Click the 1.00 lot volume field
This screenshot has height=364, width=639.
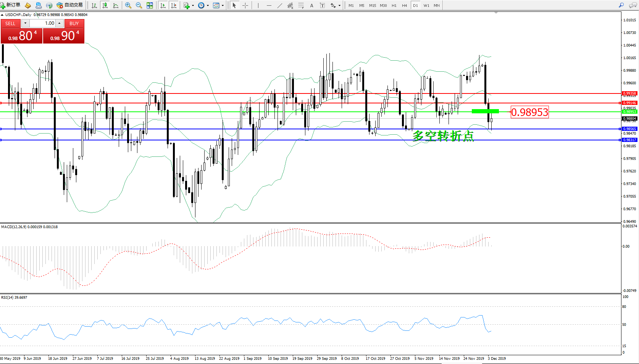[x=43, y=23]
